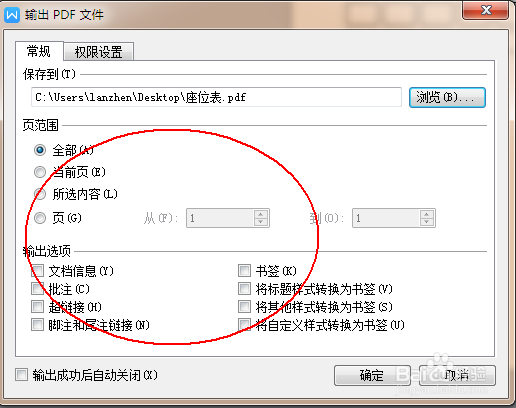Click the 浏览(B)... button
The image size is (516, 408).
(447, 97)
